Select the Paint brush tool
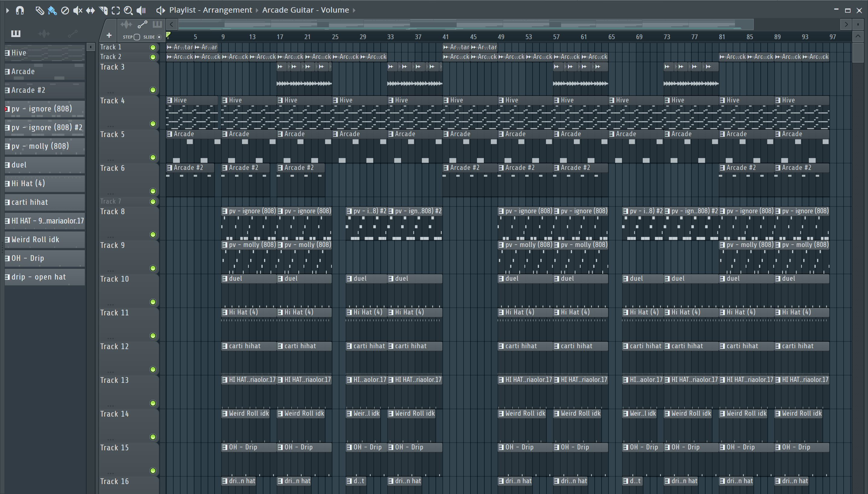Image resolution: width=868 pixels, height=494 pixels. point(52,11)
